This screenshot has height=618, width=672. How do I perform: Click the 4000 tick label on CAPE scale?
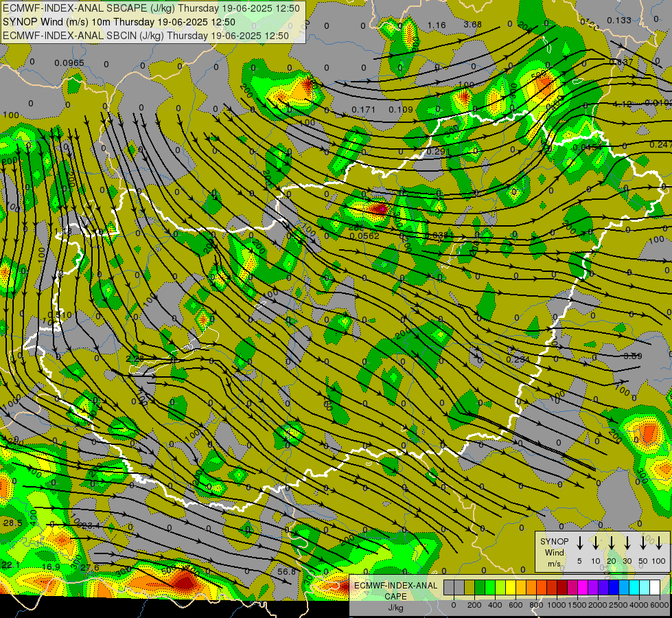coord(639,606)
